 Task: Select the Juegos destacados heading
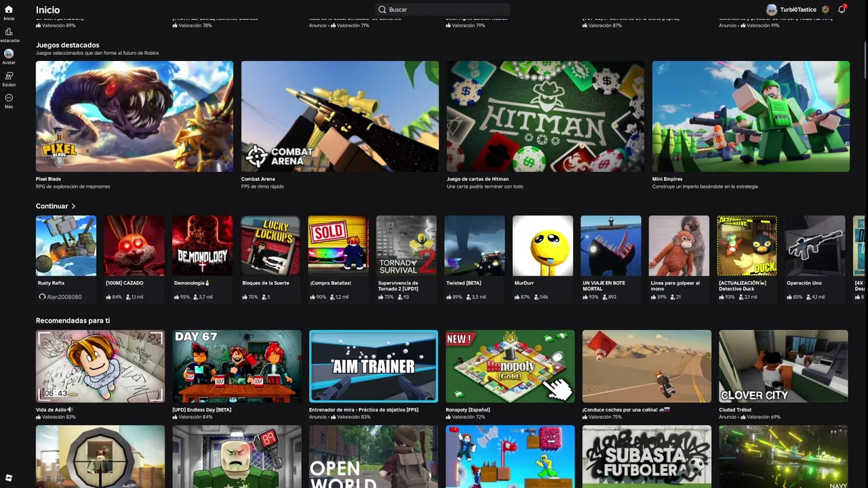tap(67, 45)
